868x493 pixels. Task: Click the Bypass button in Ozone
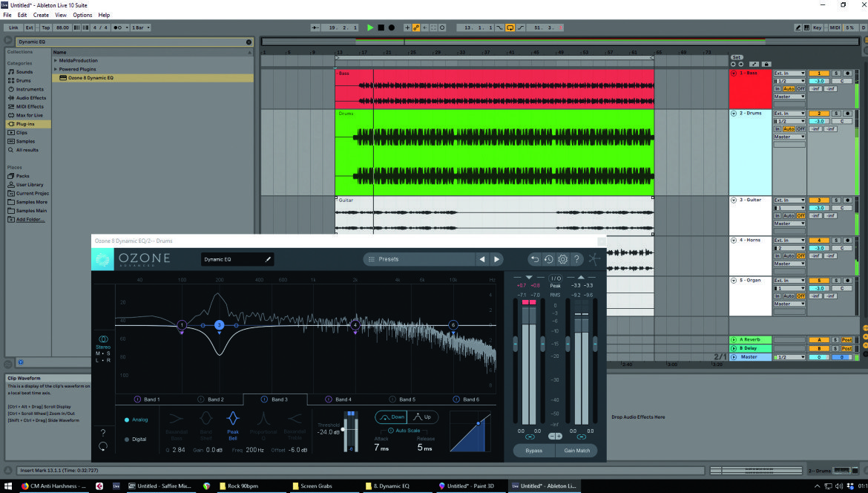click(x=534, y=451)
